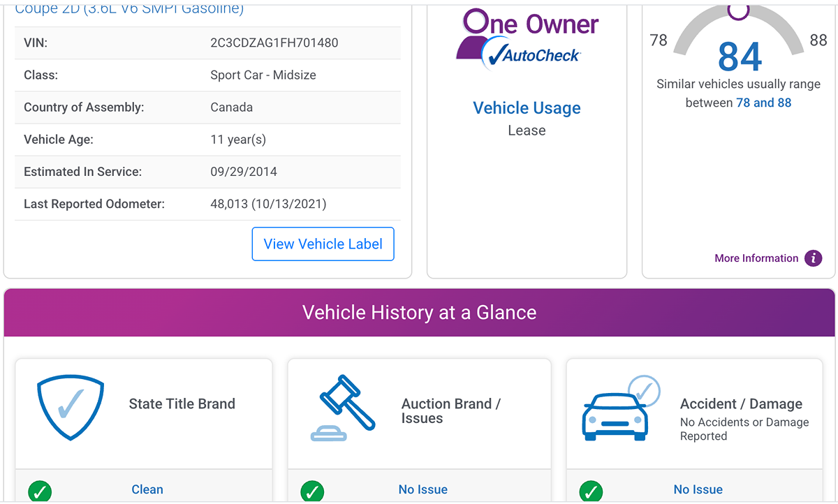
Task: Open View Vehicle Label
Action: pos(323,244)
